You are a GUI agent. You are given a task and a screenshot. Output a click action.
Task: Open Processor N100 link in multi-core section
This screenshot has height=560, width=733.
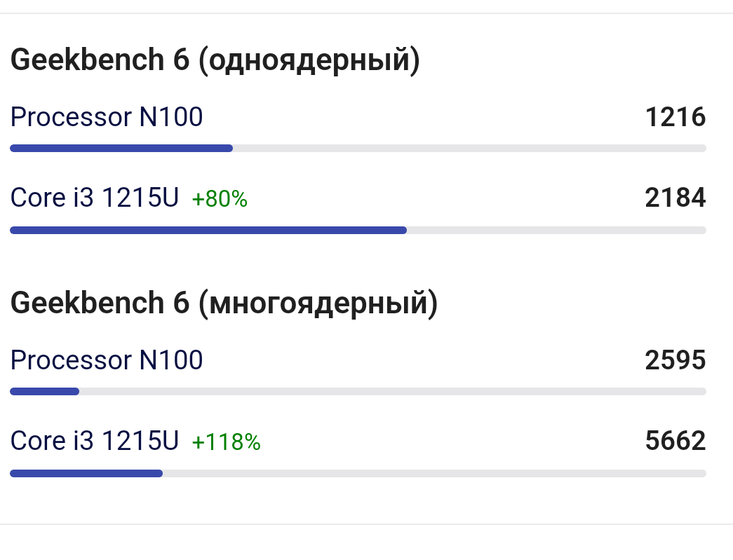pos(107,360)
